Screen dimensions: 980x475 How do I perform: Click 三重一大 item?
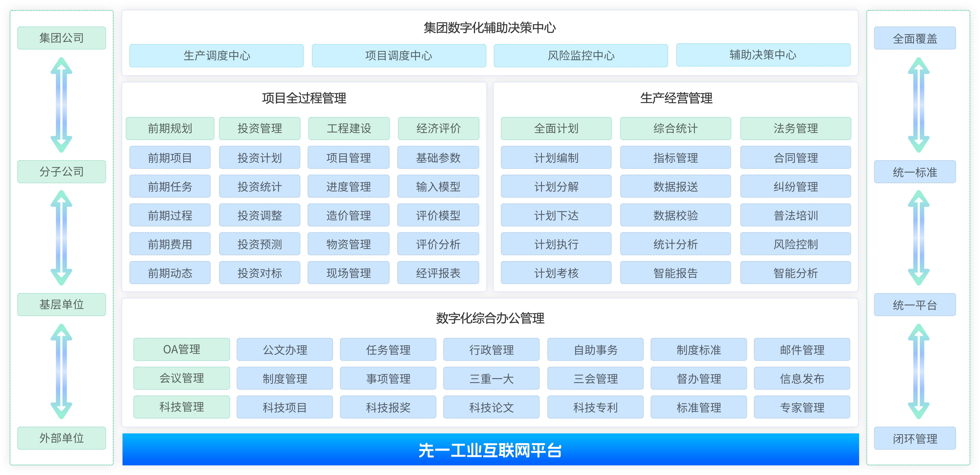[x=492, y=378]
